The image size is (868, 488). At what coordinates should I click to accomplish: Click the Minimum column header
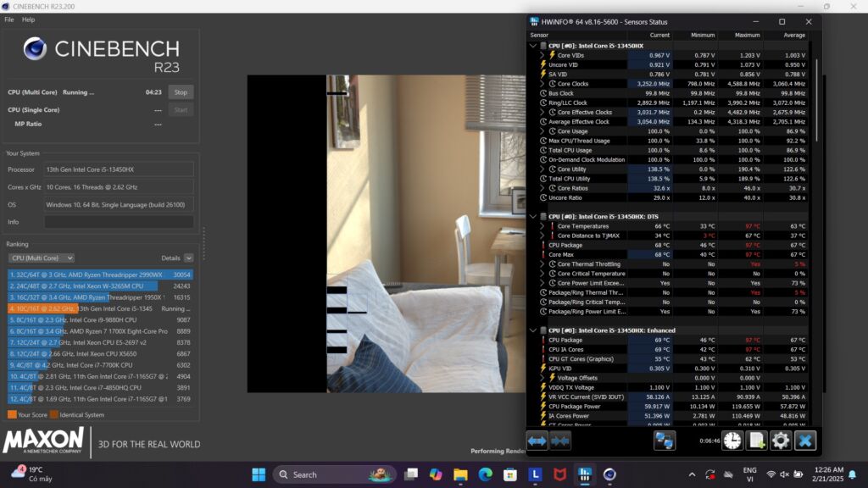703,35
